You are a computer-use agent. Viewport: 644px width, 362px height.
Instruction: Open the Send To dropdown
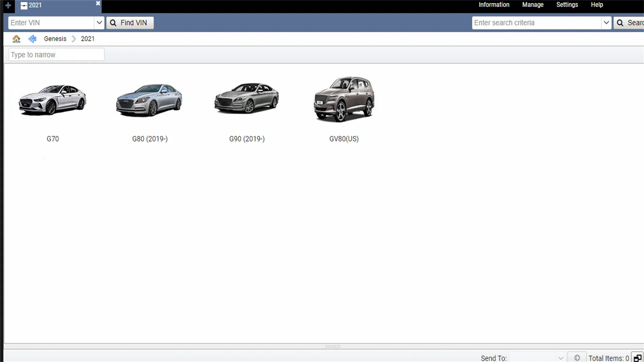pyautogui.click(x=537, y=358)
